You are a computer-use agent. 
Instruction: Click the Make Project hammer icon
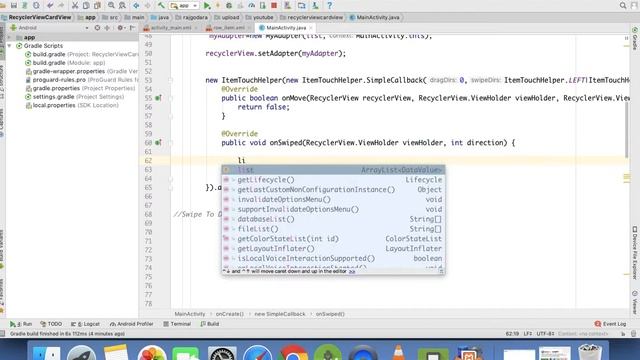(x=161, y=5)
